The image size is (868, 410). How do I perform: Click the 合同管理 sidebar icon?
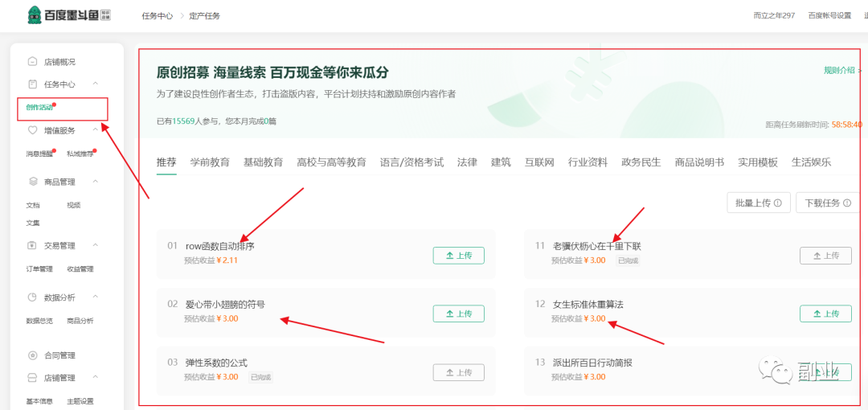click(x=33, y=355)
